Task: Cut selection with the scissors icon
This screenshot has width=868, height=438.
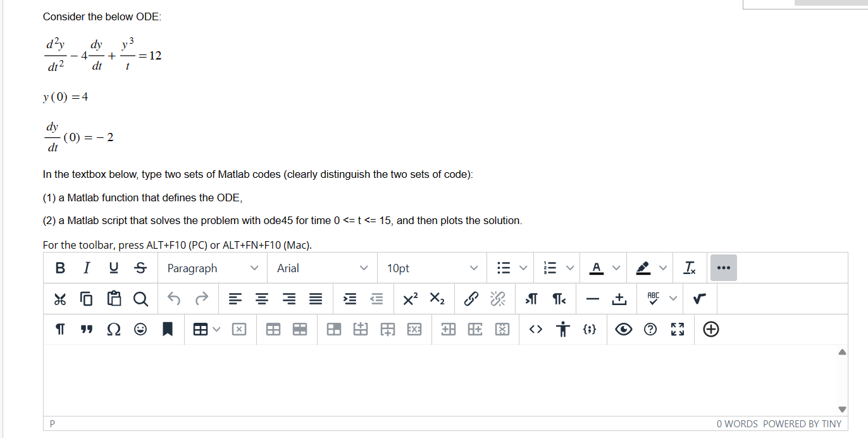Action: tap(60, 299)
